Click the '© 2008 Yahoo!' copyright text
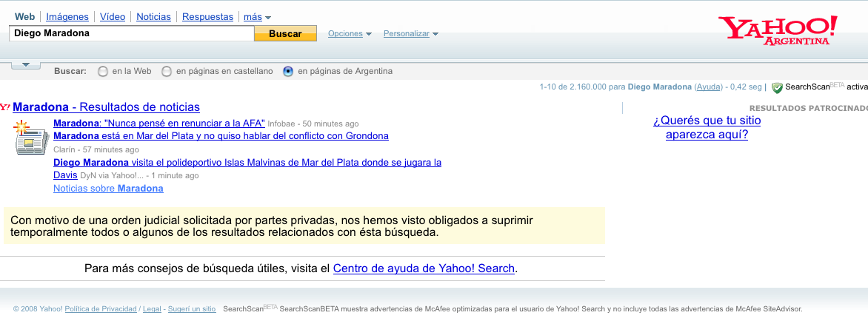 [x=38, y=309]
